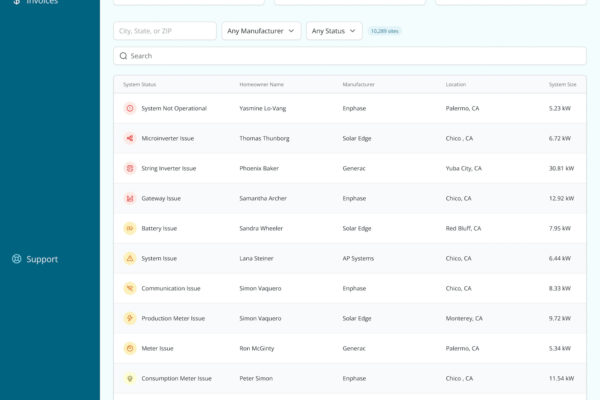The width and height of the screenshot is (600, 400).
Task: Sort by System Size column header
Action: pos(562,84)
